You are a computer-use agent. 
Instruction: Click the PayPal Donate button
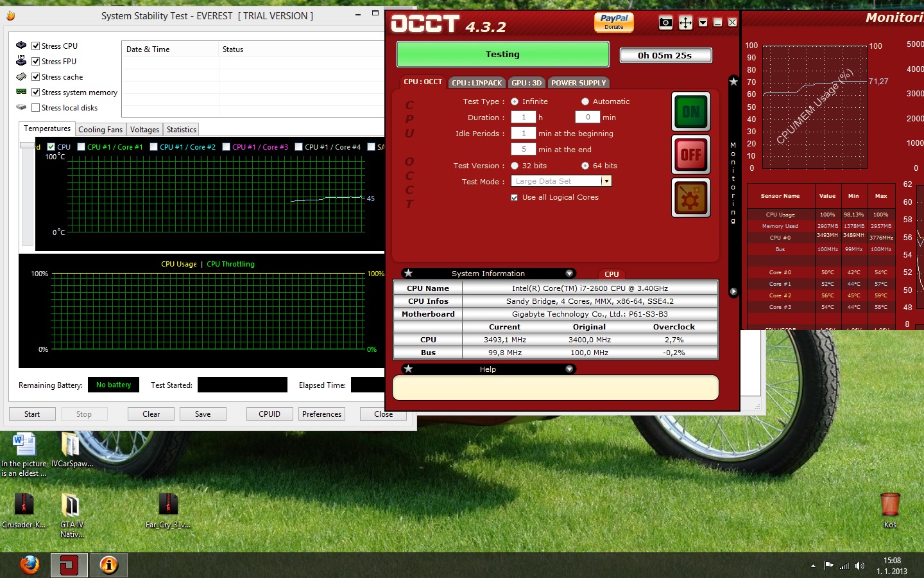[614, 22]
